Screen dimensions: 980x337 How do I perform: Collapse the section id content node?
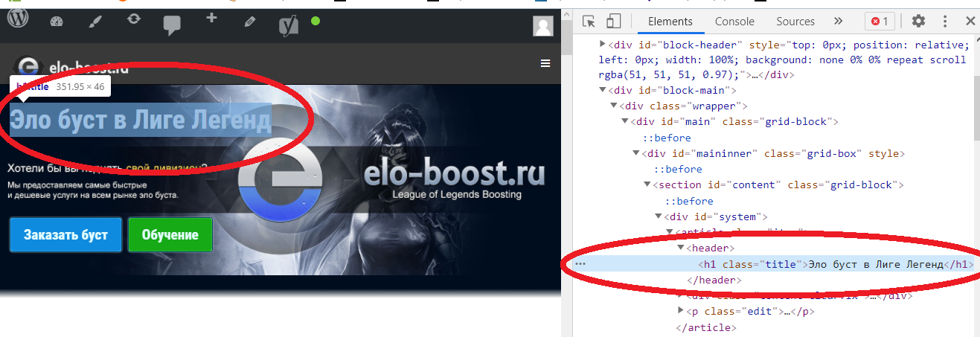pos(647,184)
